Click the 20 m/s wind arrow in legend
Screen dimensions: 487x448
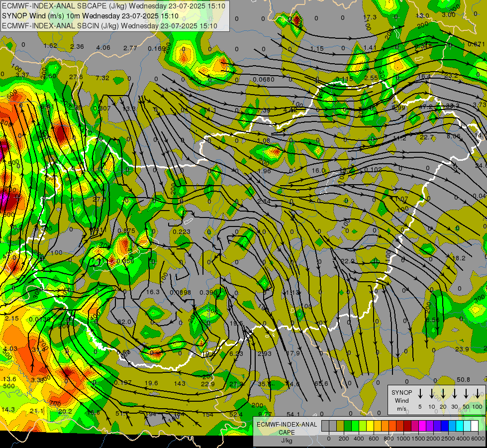(443, 393)
